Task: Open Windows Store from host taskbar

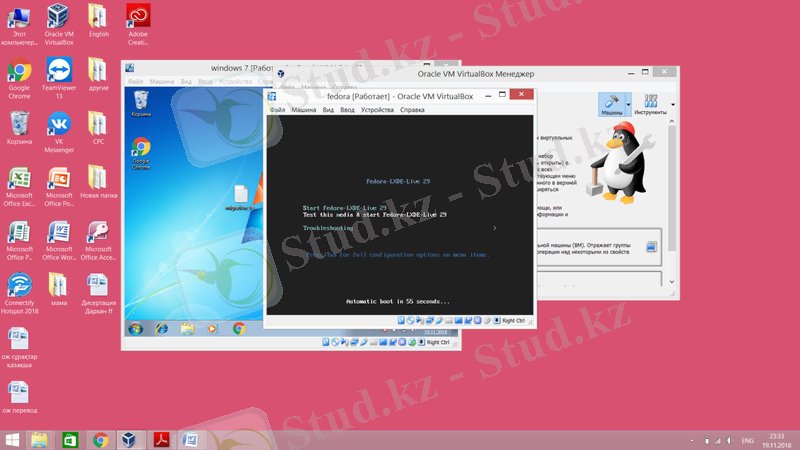Action: pos(70,440)
